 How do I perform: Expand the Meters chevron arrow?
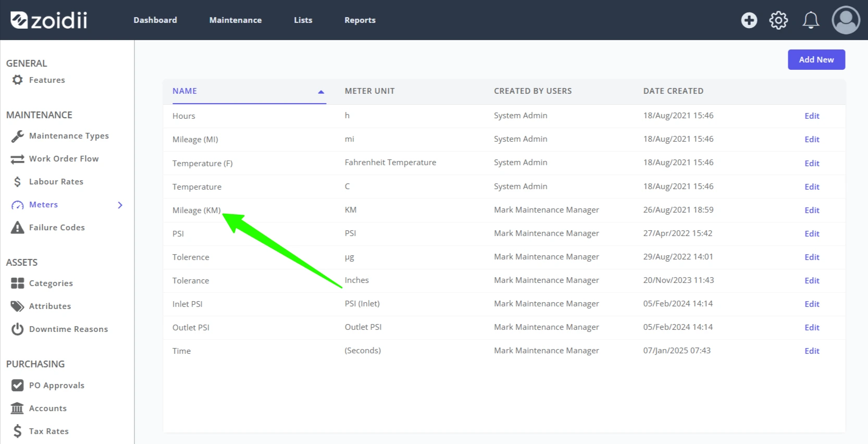pos(120,205)
